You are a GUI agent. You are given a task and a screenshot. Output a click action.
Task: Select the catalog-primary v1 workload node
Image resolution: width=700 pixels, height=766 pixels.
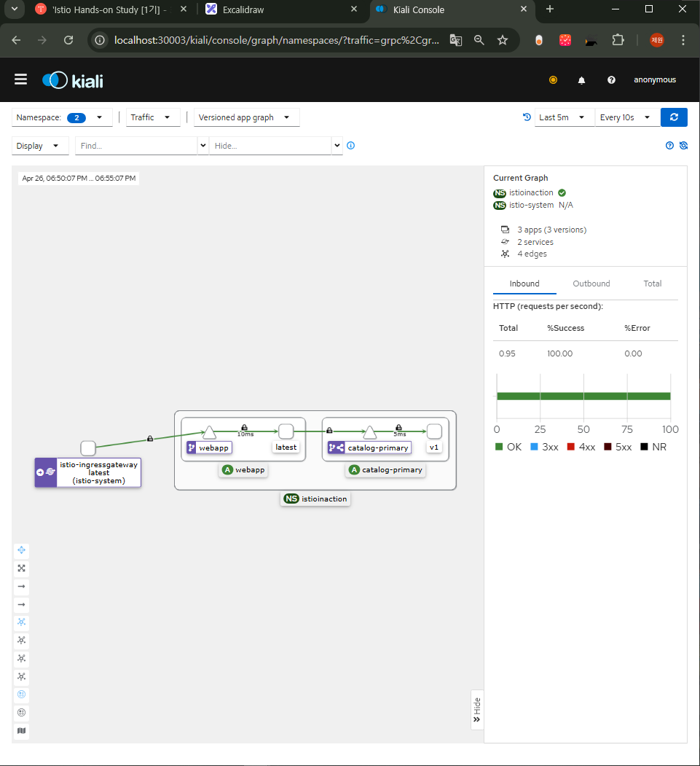(x=434, y=431)
